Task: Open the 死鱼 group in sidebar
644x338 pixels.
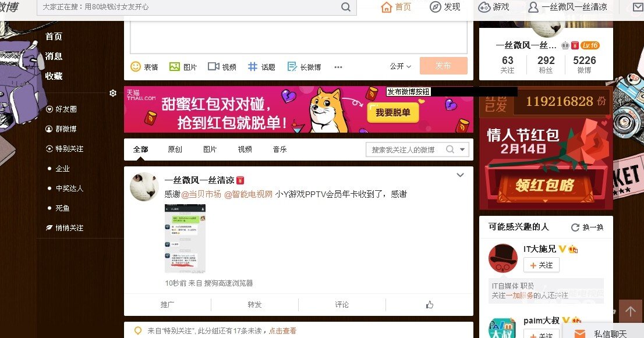Action: point(62,208)
